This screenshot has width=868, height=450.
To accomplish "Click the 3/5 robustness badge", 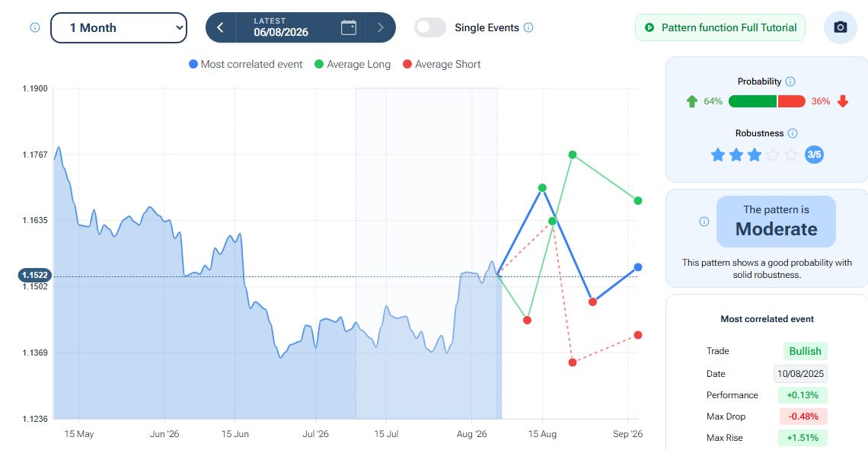I will click(x=814, y=155).
